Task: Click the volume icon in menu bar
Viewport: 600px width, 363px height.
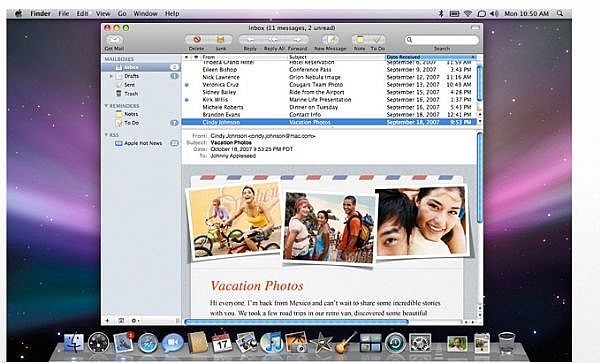Action: pos(494,13)
